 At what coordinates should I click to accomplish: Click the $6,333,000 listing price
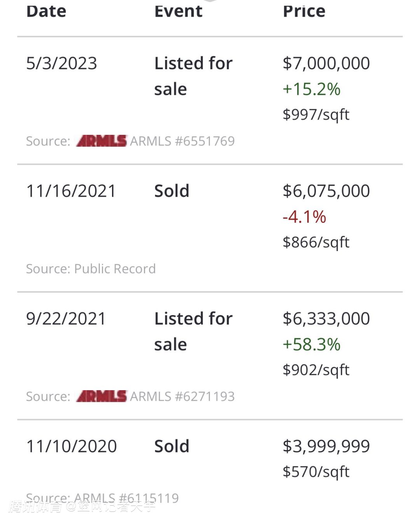[x=326, y=319]
